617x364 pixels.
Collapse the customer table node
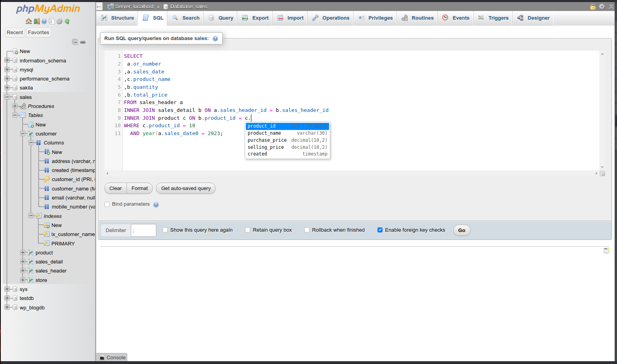[23, 134]
